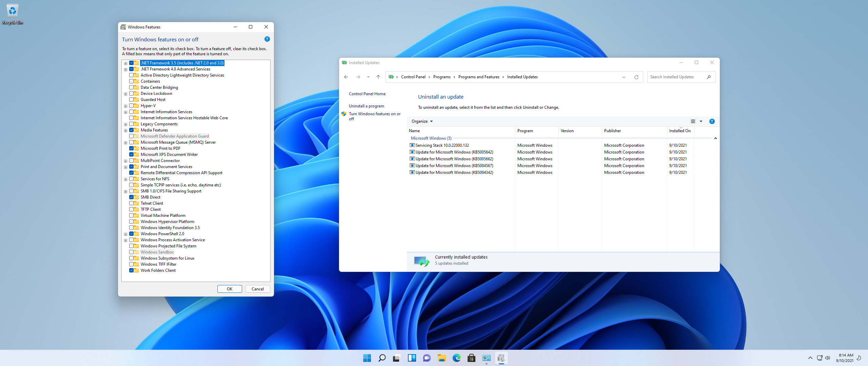Click Programs and Features breadcrumb
868x366 pixels.
(x=479, y=77)
